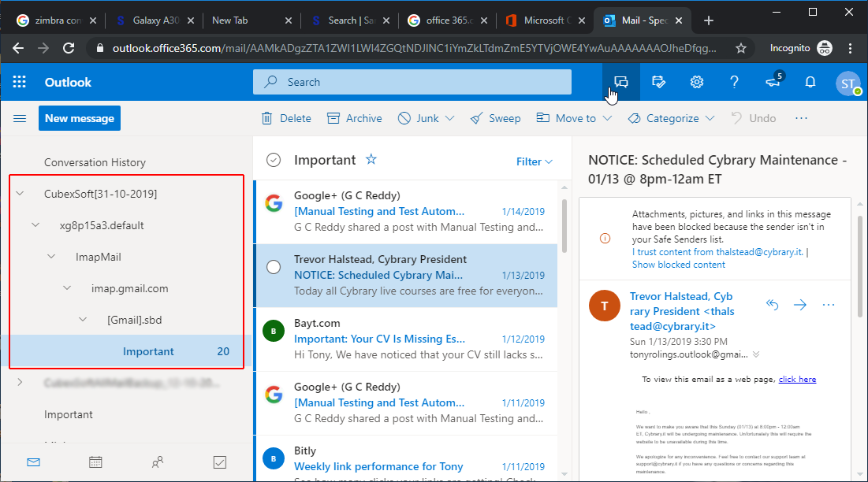Screen dimensions: 868x482
Task: Switch to the Calendar module icon
Action: (x=95, y=462)
